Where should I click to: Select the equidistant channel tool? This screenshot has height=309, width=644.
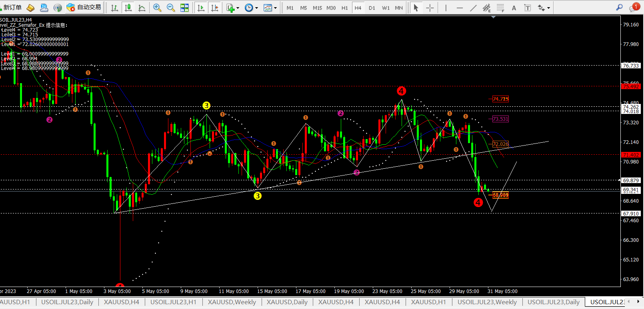[x=487, y=8]
